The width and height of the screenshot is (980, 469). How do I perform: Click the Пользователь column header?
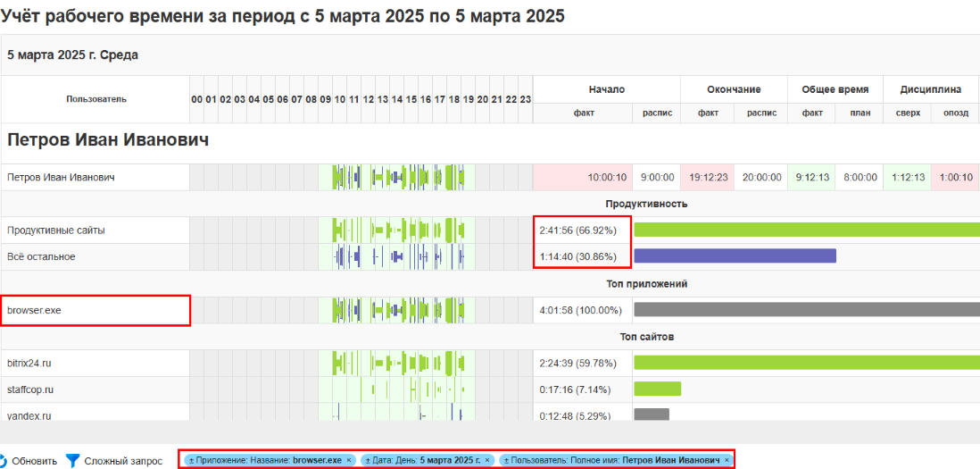coord(96,98)
